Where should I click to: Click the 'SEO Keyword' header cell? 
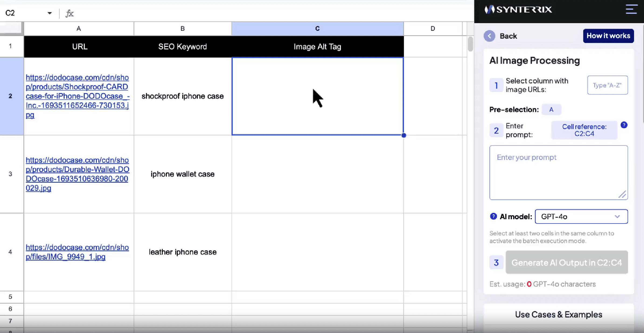(x=183, y=47)
